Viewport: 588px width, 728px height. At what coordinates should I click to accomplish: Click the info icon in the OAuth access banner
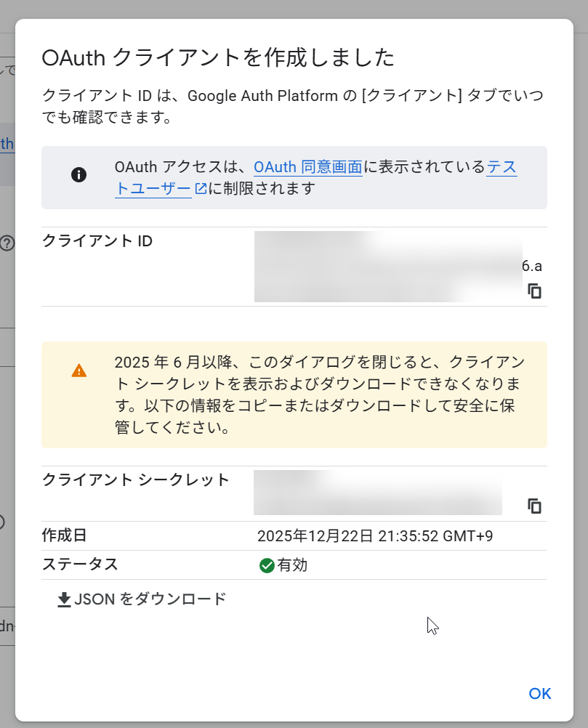tap(78, 174)
